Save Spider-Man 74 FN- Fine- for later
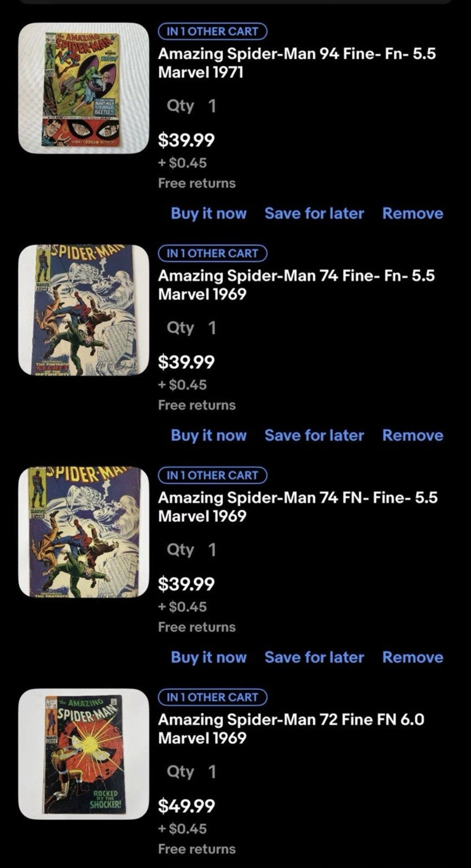 click(314, 658)
